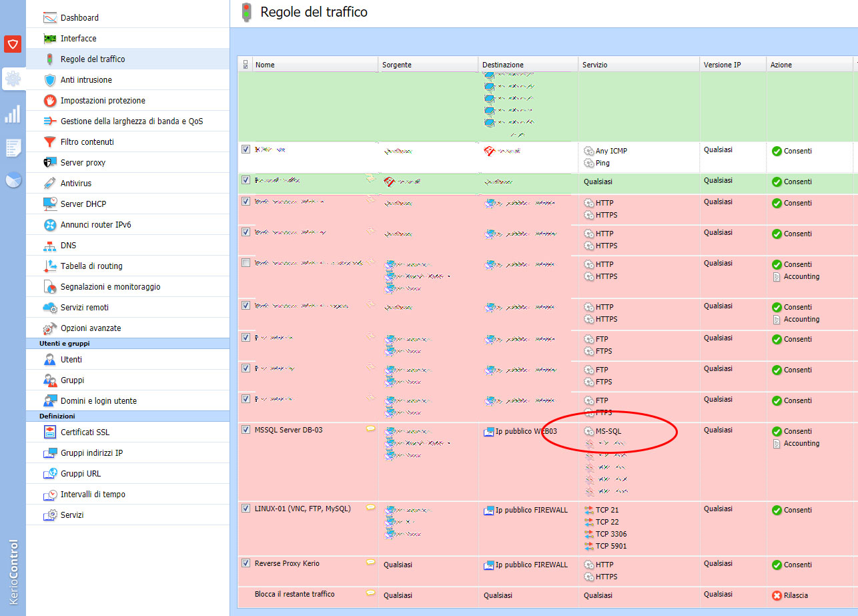
Task: Click the red shield icon in leftmost bar
Action: tap(12, 44)
